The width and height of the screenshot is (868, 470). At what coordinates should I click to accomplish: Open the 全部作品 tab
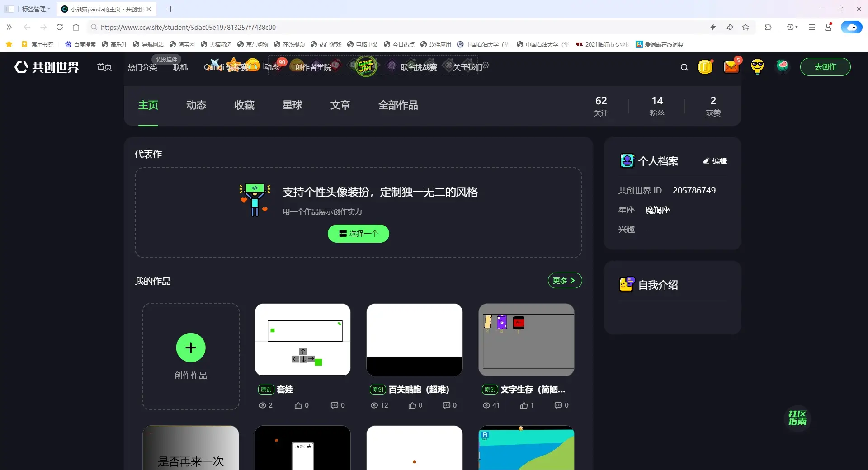coord(398,105)
